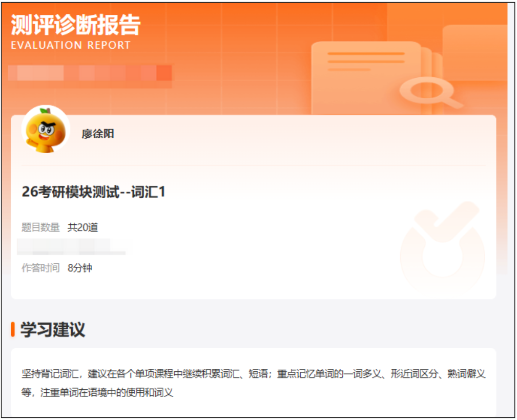Click the 作答时间 label
The width and height of the screenshot is (517, 420).
coord(40,268)
